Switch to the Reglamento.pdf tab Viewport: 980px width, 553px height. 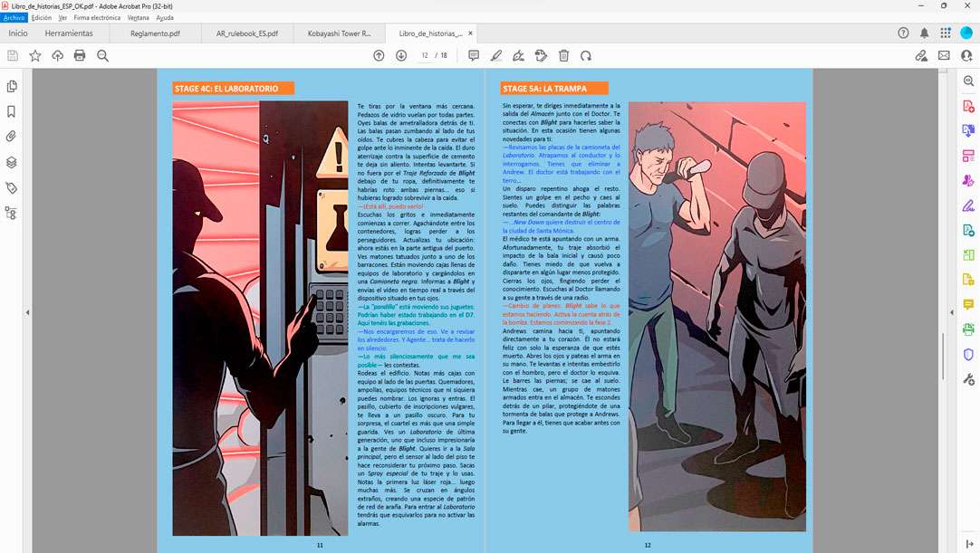click(x=155, y=33)
